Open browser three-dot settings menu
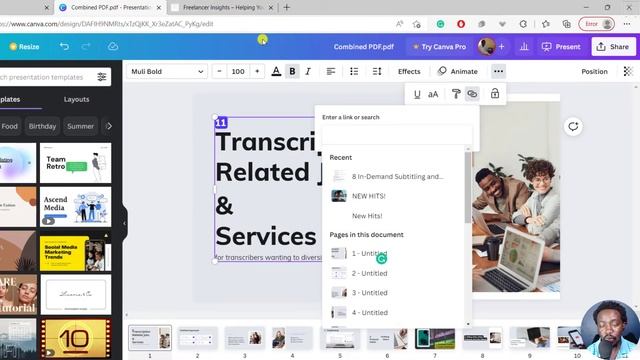 tap(627, 24)
